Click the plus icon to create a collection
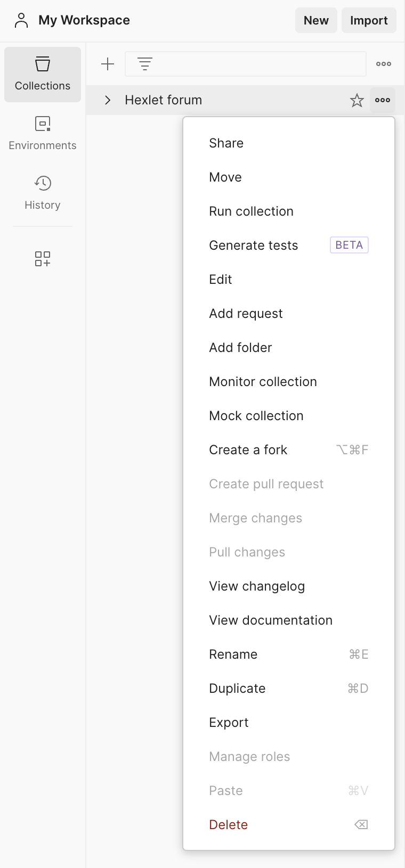The image size is (405, 868). point(108,64)
